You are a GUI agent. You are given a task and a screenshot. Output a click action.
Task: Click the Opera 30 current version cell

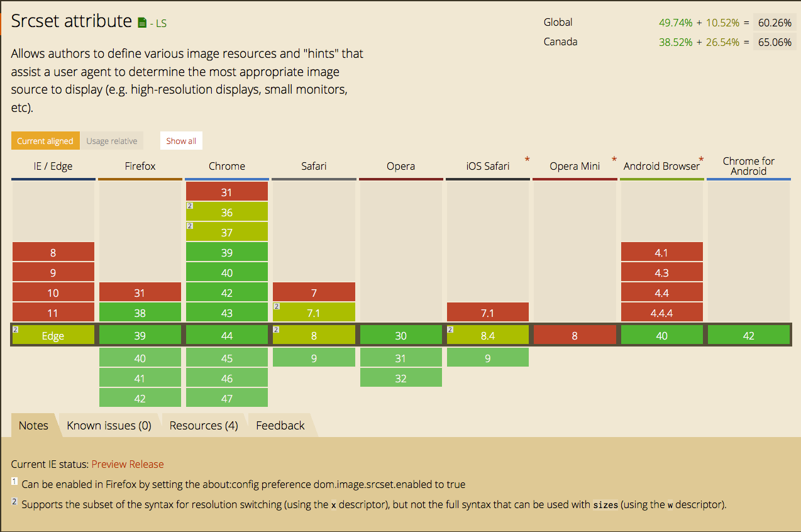coord(401,335)
